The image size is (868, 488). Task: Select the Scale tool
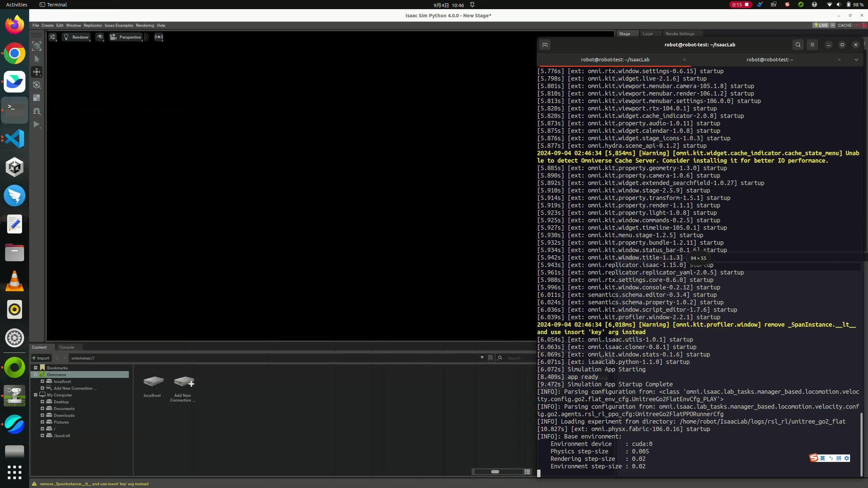(x=37, y=98)
